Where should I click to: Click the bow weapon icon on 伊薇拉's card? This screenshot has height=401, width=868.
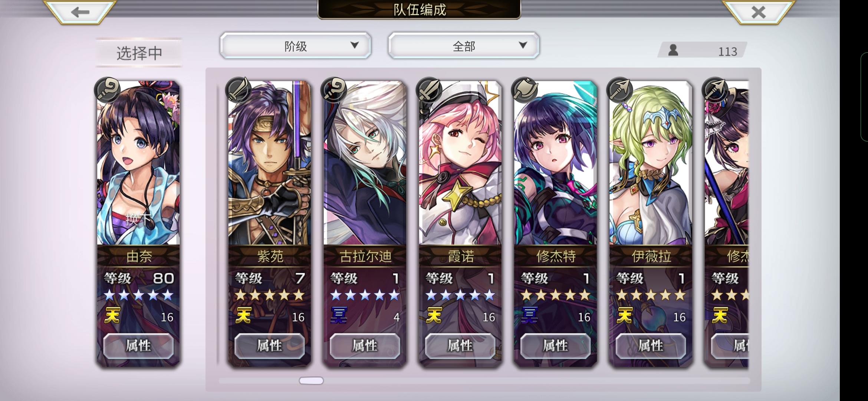tap(619, 90)
